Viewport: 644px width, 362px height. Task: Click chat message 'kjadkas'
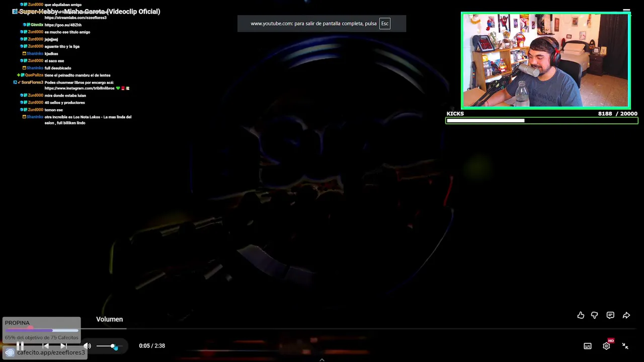[51, 54]
